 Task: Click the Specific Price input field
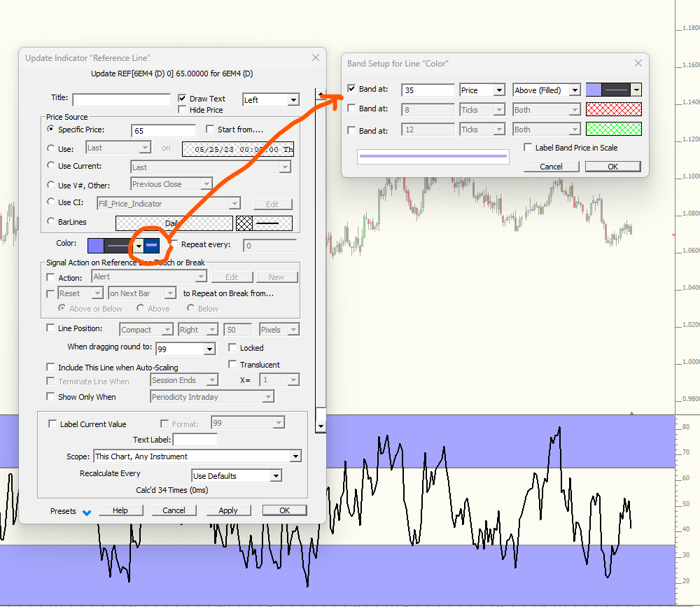coord(163,130)
